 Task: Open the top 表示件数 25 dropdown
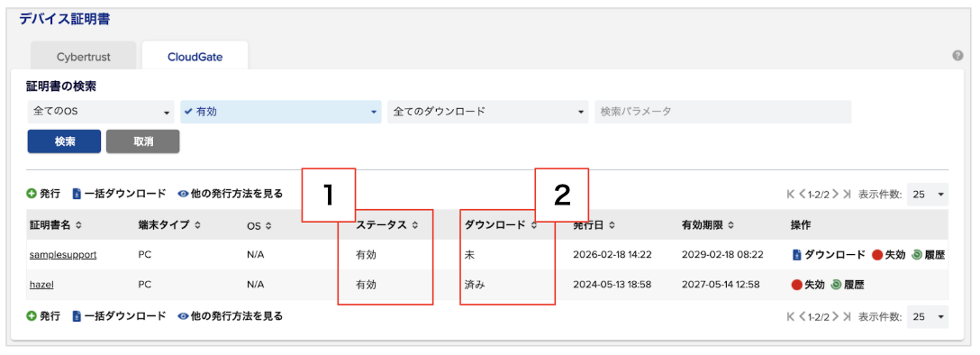coord(928,195)
